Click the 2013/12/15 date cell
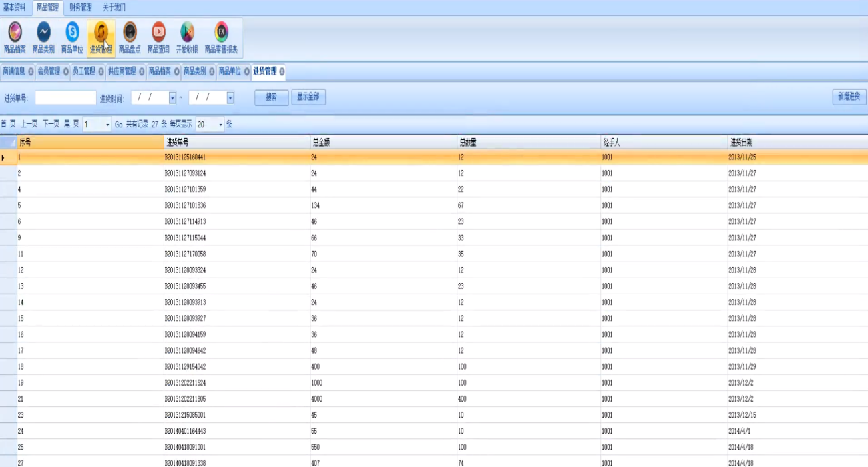This screenshot has height=467, width=868. tap(798, 415)
